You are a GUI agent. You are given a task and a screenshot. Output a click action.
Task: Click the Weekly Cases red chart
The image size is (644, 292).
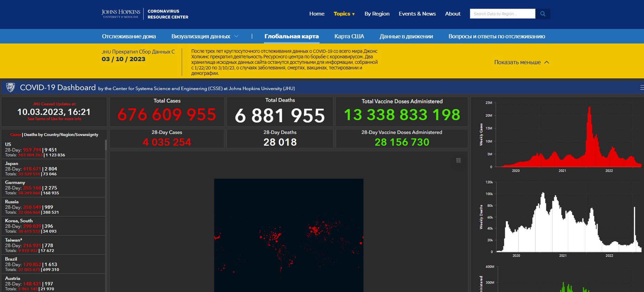tap(568, 137)
